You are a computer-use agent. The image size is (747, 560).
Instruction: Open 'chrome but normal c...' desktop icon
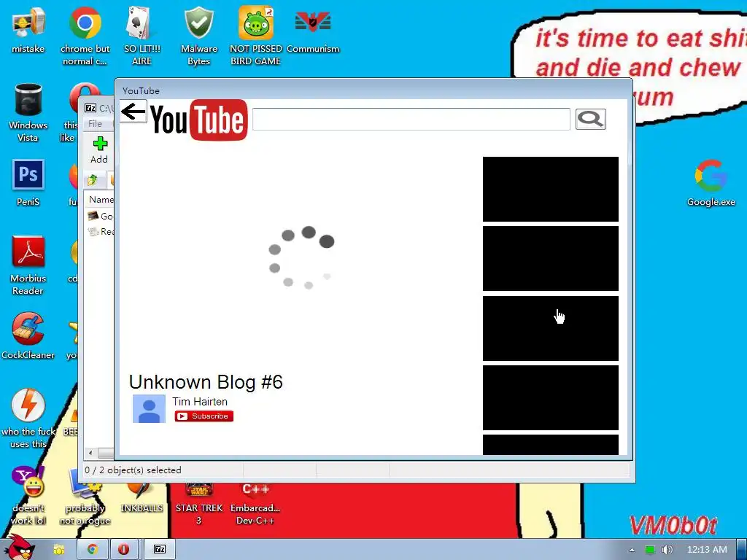tap(85, 36)
